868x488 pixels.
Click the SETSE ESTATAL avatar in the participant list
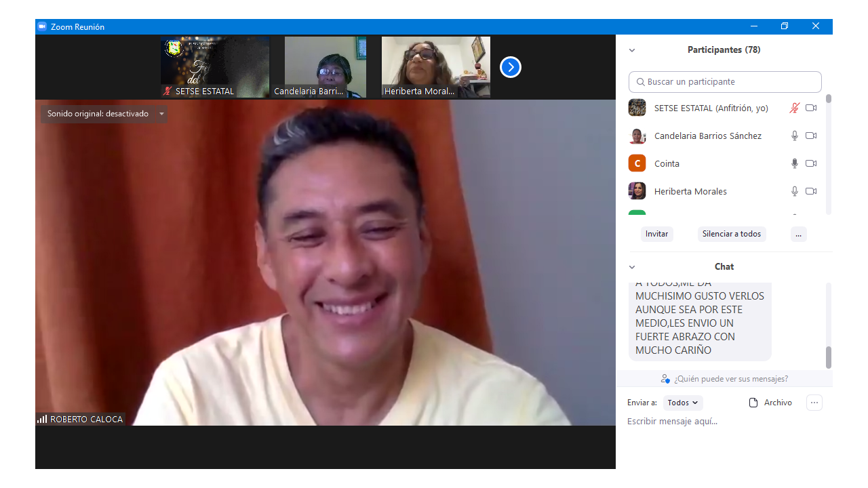click(637, 108)
